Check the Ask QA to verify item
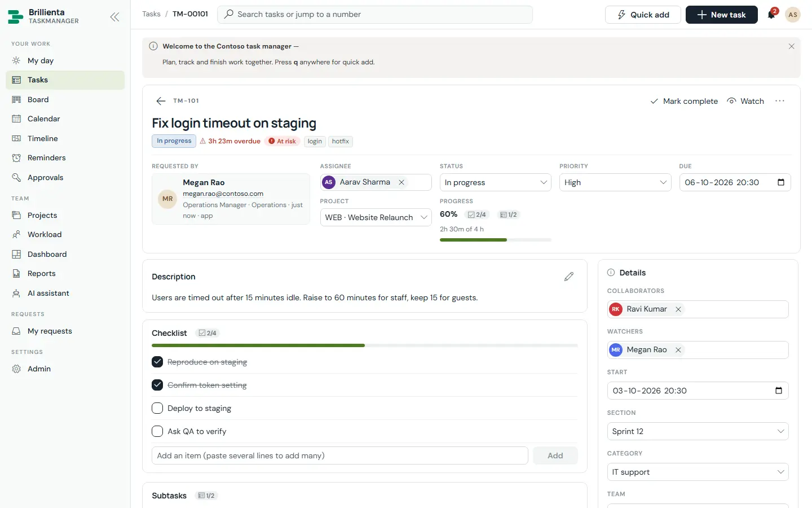The width and height of the screenshot is (812, 508). (157, 431)
